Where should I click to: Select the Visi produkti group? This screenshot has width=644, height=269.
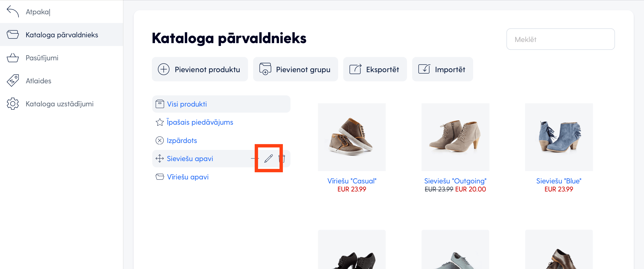221,104
